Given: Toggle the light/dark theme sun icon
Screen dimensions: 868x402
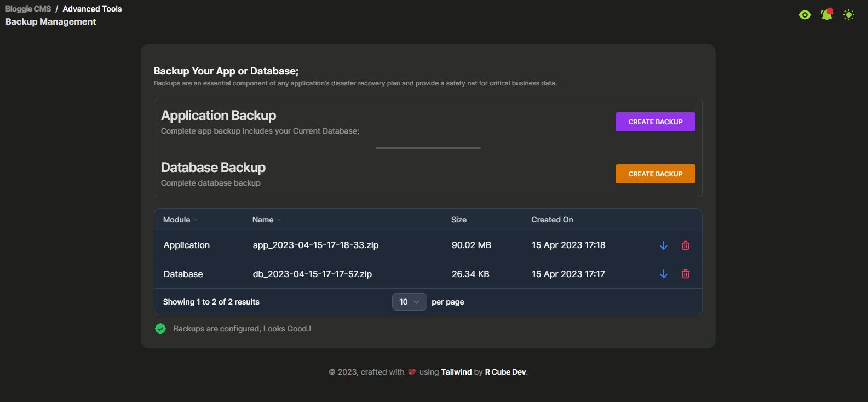Looking at the screenshot, I should coord(848,15).
